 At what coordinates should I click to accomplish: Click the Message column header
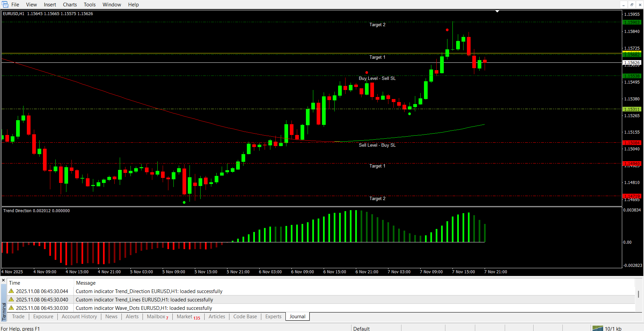(86, 283)
